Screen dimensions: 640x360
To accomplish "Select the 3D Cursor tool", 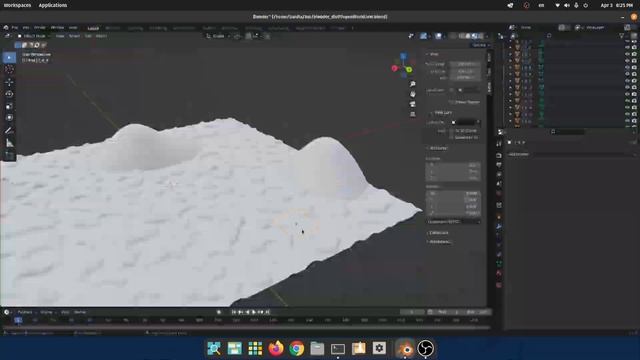I will pyautogui.click(x=9, y=70).
